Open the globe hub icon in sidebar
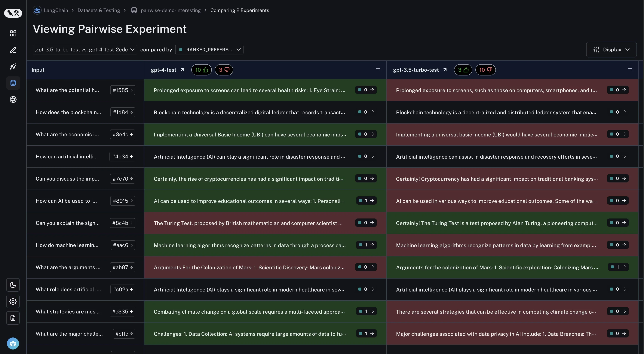The width and height of the screenshot is (644, 354). point(13,99)
